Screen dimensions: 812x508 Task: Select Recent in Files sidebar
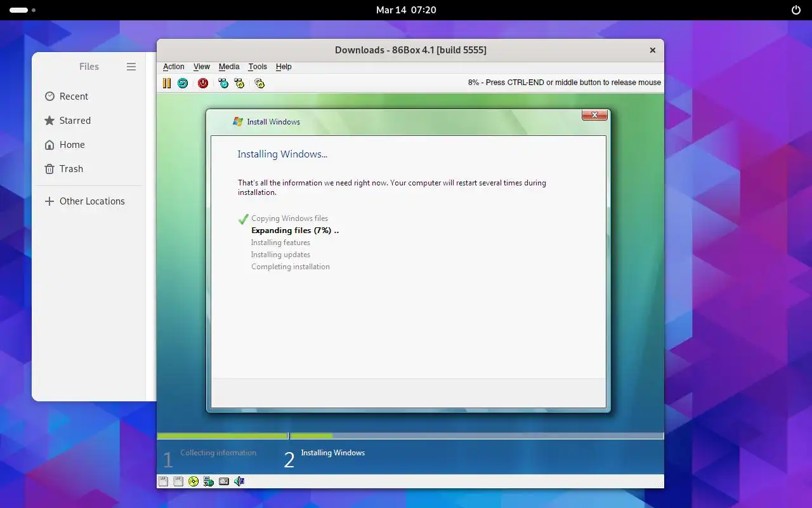click(x=89, y=97)
